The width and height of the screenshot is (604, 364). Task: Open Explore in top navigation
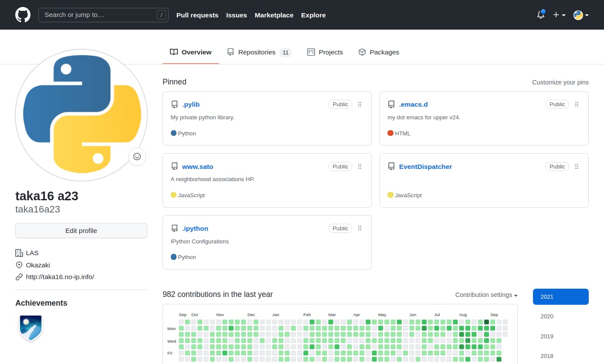[313, 15]
